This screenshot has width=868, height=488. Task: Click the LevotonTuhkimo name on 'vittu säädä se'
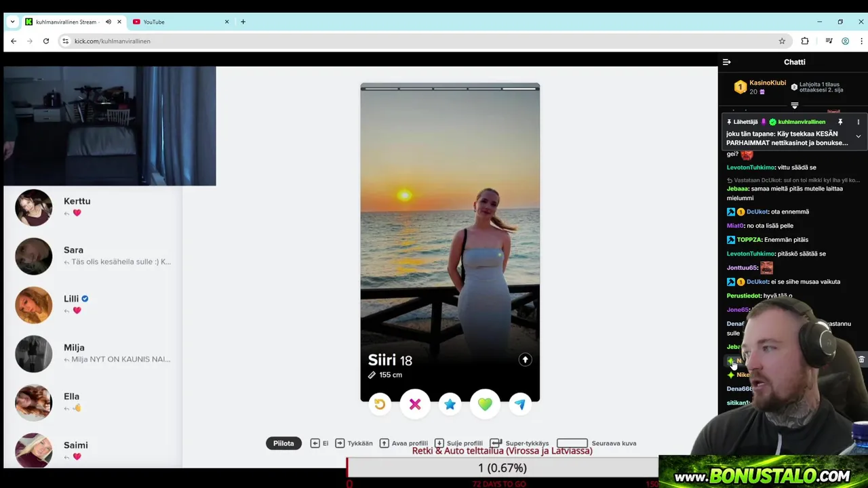click(x=751, y=167)
